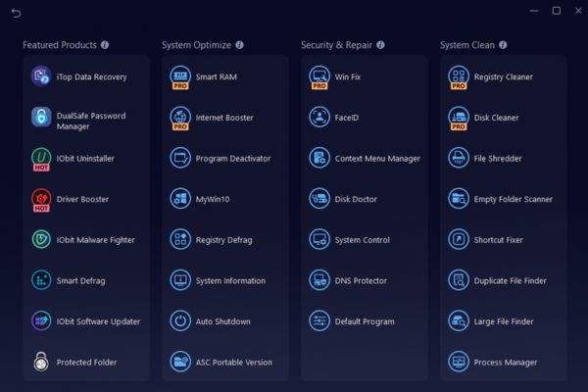
Task: Launch the Disk Cleaner icon
Action: (459, 118)
